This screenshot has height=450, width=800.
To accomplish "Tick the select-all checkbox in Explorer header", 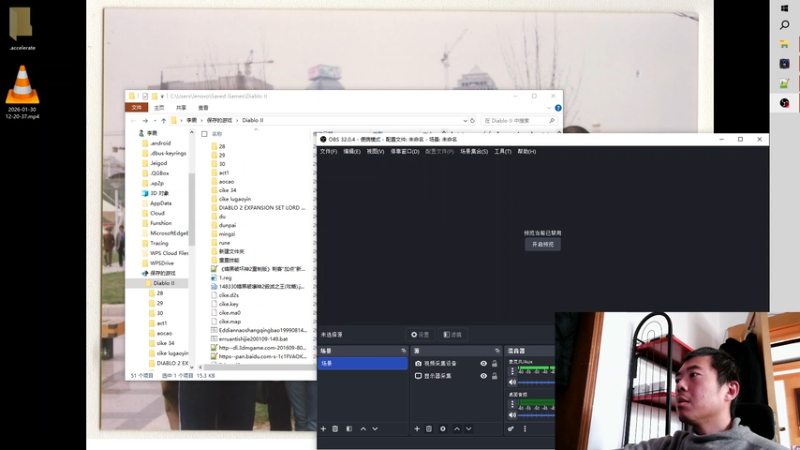I will pos(204,134).
